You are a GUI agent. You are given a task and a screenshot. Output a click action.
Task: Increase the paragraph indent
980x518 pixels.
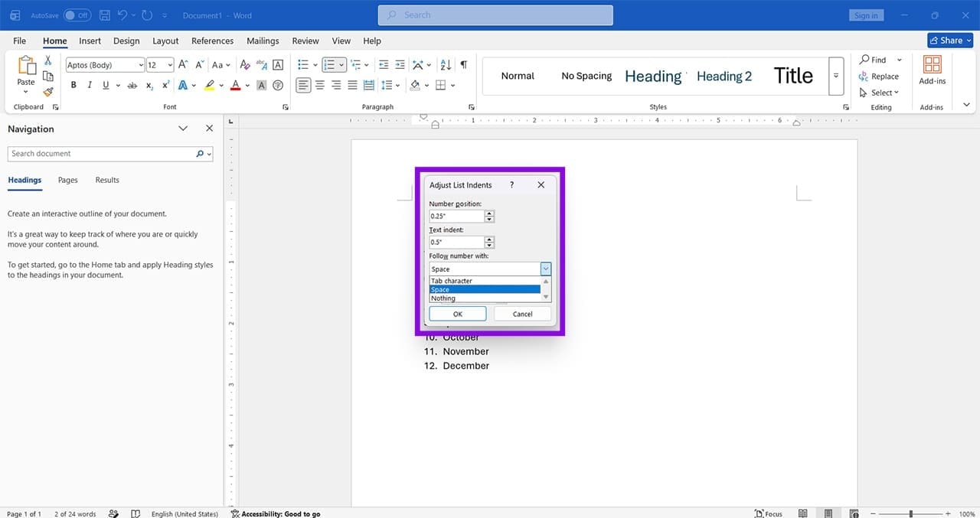400,65
